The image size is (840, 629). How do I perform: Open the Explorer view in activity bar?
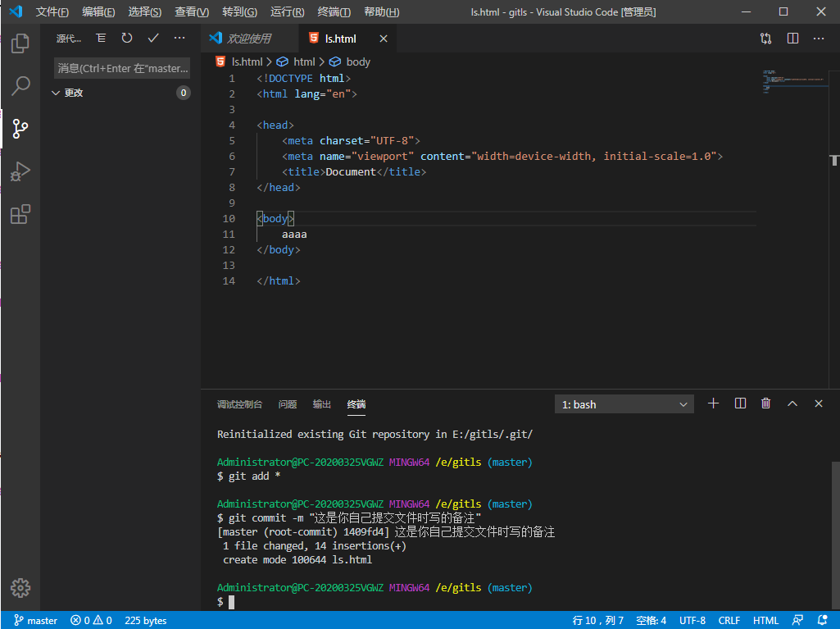coord(20,43)
